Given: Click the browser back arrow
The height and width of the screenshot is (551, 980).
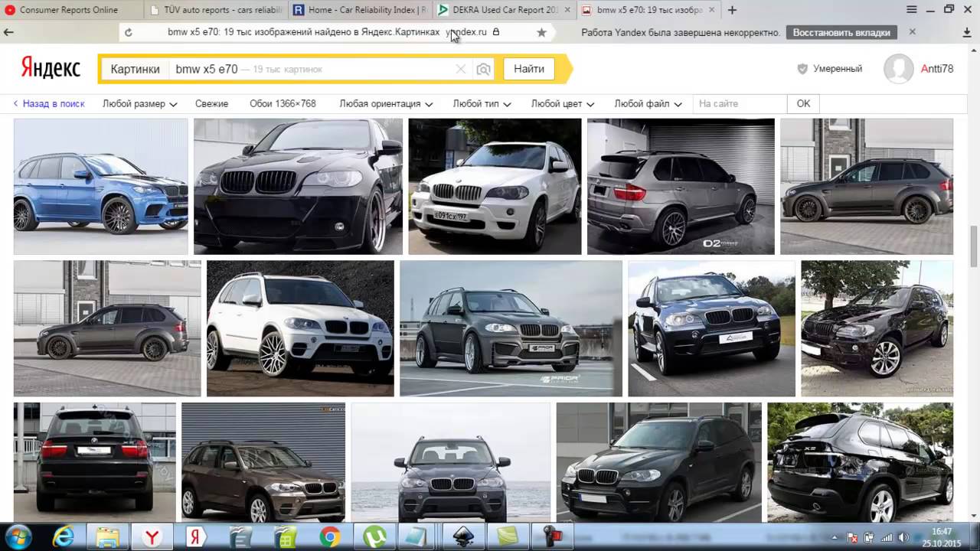Looking at the screenshot, I should pyautogui.click(x=9, y=32).
